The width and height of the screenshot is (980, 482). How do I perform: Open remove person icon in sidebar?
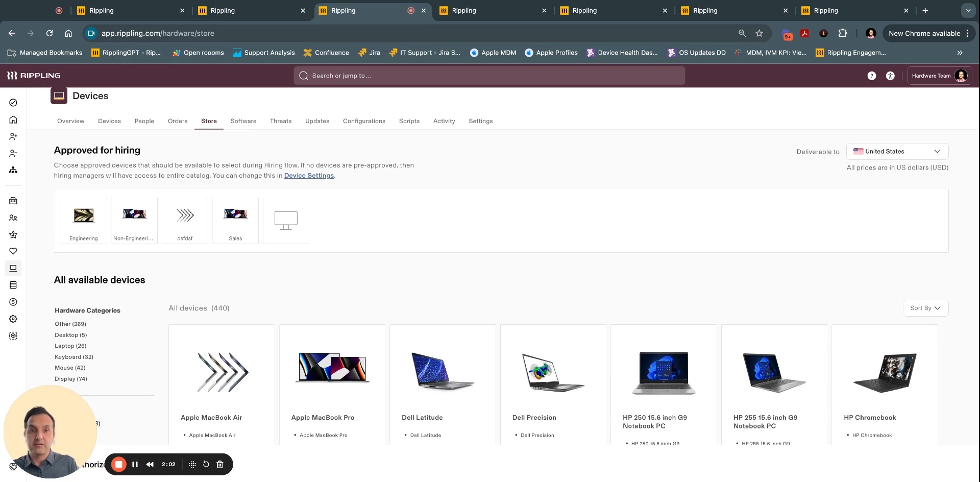coord(13,153)
